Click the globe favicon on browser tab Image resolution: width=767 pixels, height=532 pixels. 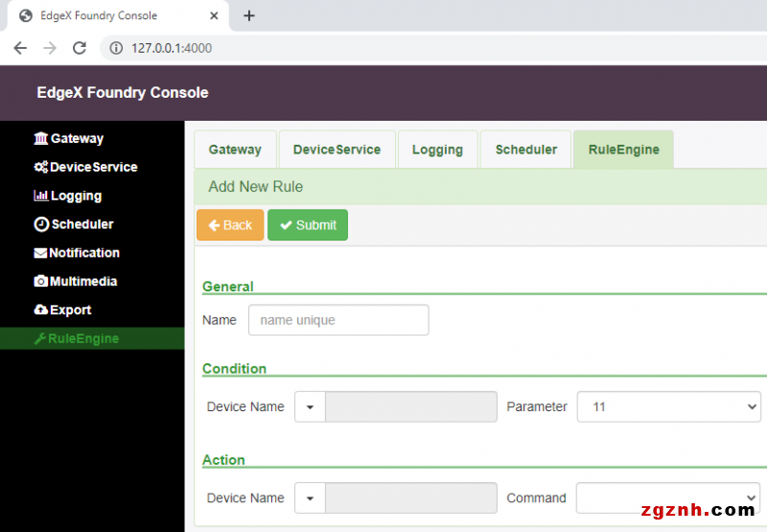coord(26,15)
